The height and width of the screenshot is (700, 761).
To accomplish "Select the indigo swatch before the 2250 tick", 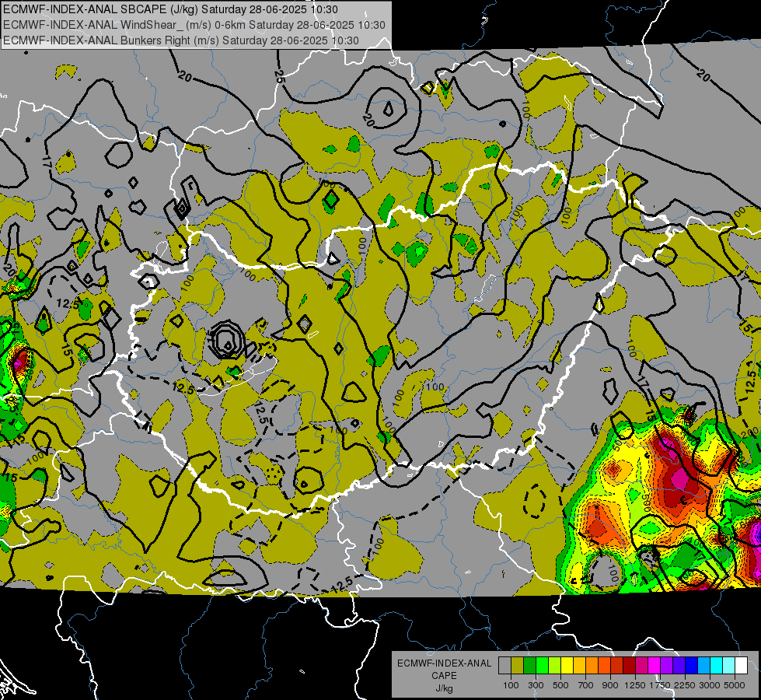I will (x=679, y=665).
